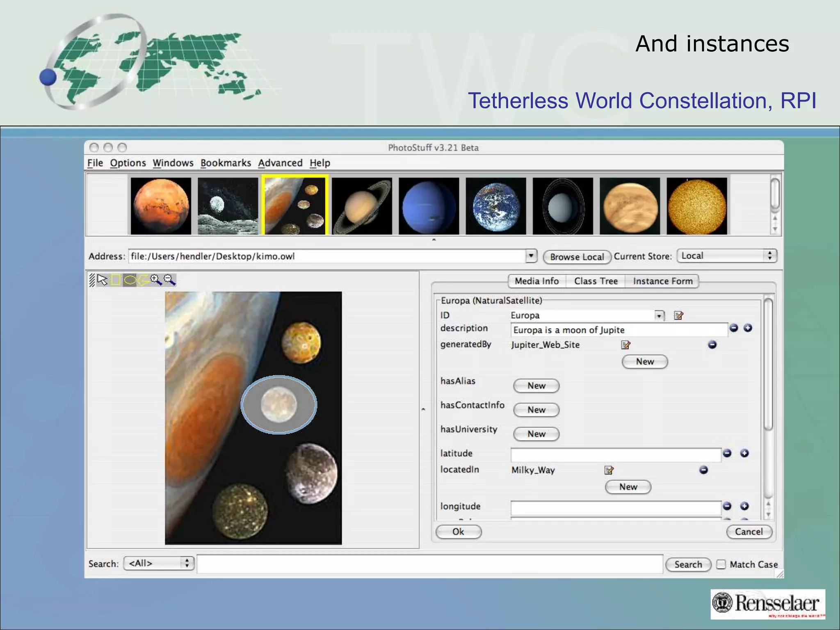Click edit icon next to ID Europa

679,315
